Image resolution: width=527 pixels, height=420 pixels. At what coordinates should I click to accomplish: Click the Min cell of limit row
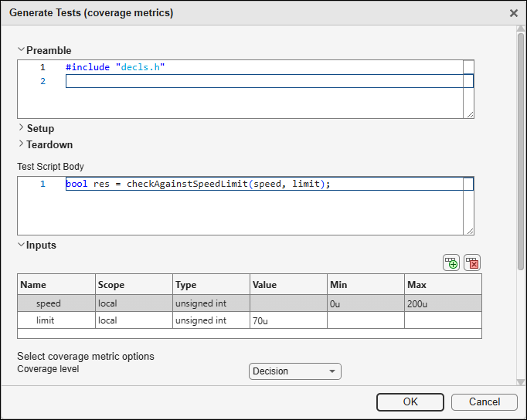tap(366, 320)
